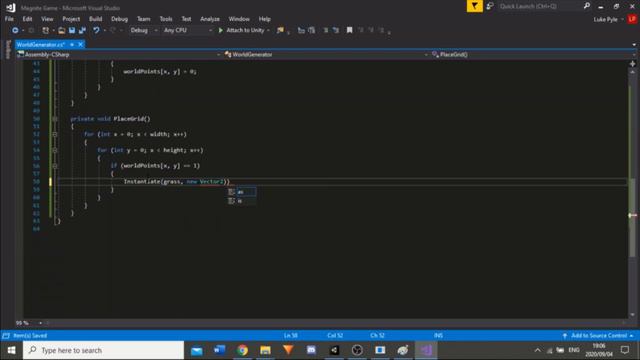Pin the WorldGenerator.cs tab
Viewport: 640px width, 360px height.
coord(72,44)
